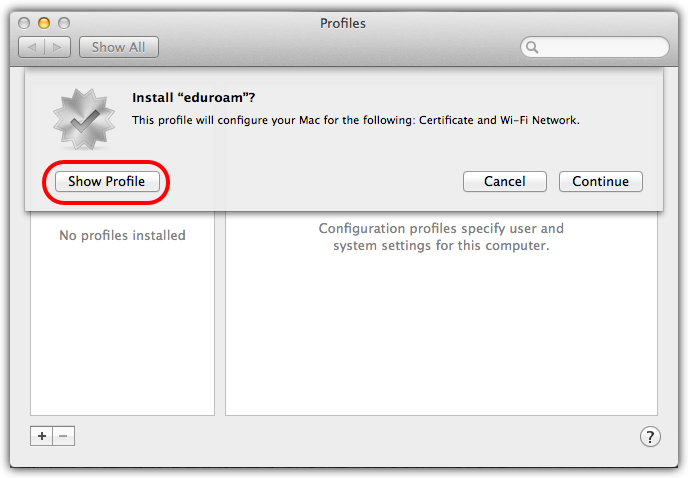Image resolution: width=688 pixels, height=478 pixels.
Task: Continue installing the eduroam profile
Action: (x=601, y=181)
